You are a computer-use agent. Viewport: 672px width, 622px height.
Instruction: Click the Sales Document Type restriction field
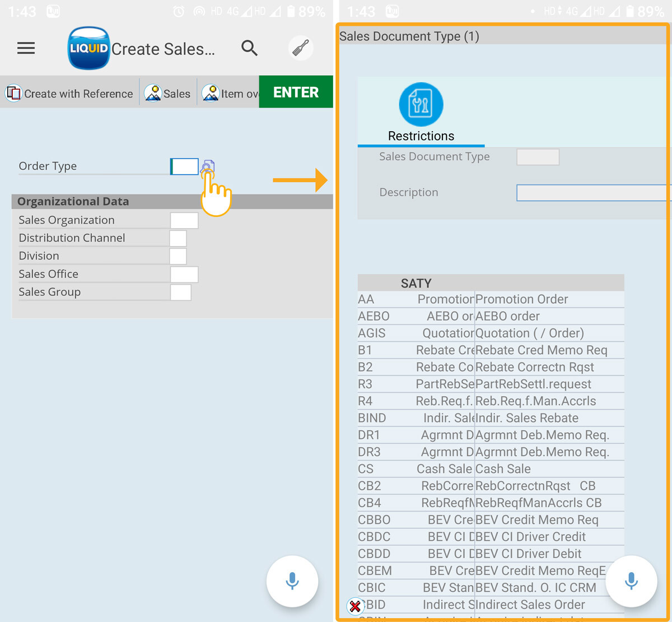click(x=538, y=157)
